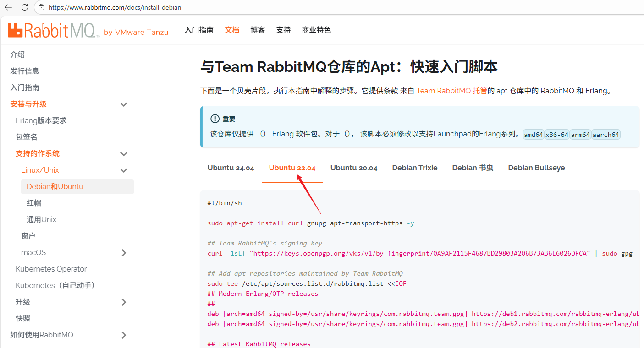Open 支持 in top navigation
Viewport: 644px width, 348px height.
click(283, 30)
